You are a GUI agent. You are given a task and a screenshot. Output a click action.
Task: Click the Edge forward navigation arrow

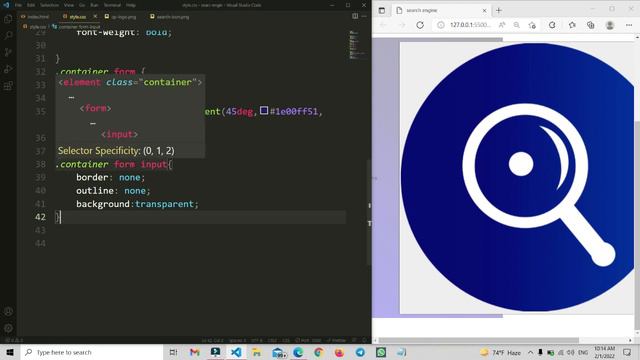402,25
